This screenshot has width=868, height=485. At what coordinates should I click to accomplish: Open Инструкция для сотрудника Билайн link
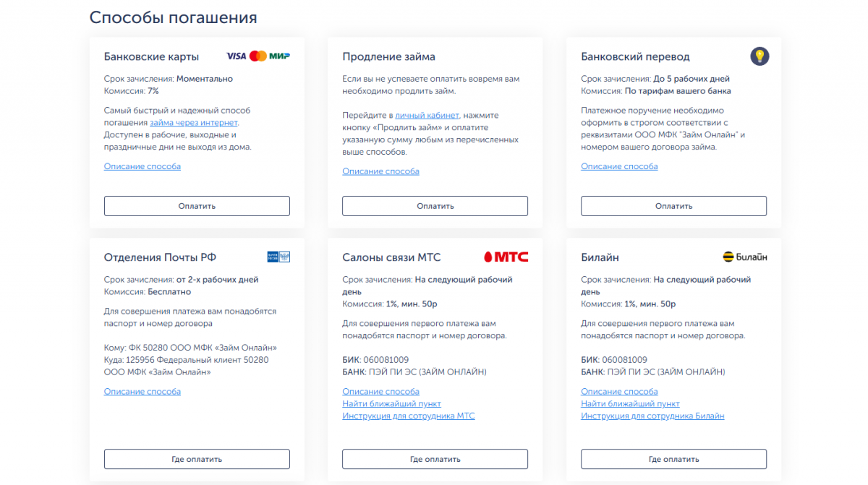pyautogui.click(x=652, y=416)
